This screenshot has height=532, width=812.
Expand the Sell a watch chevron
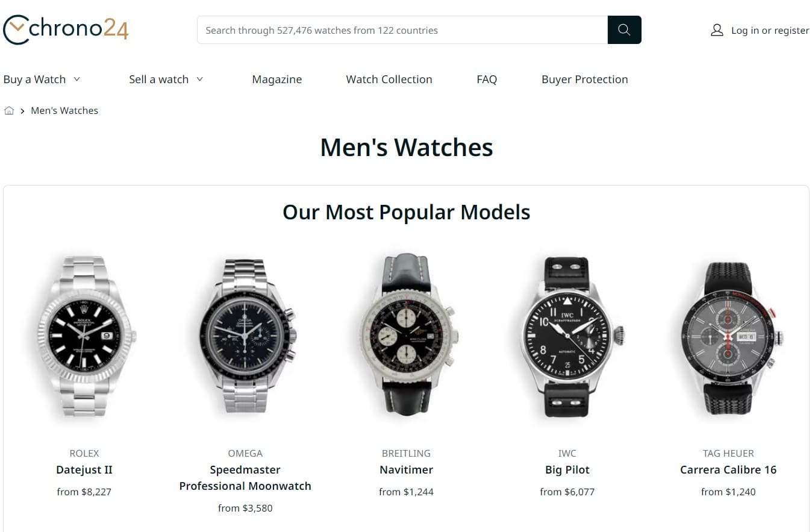click(x=200, y=79)
